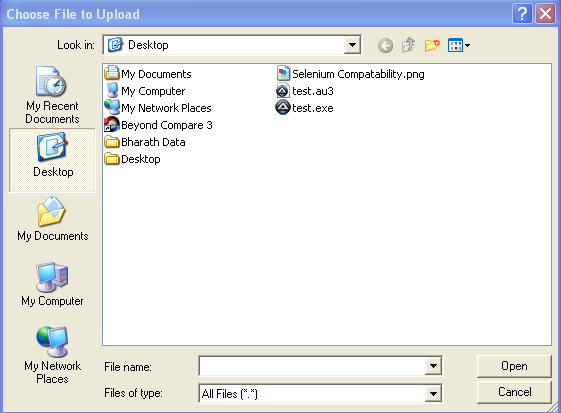Select the Bharath Data folder
The width and height of the screenshot is (561, 413).
(145, 142)
